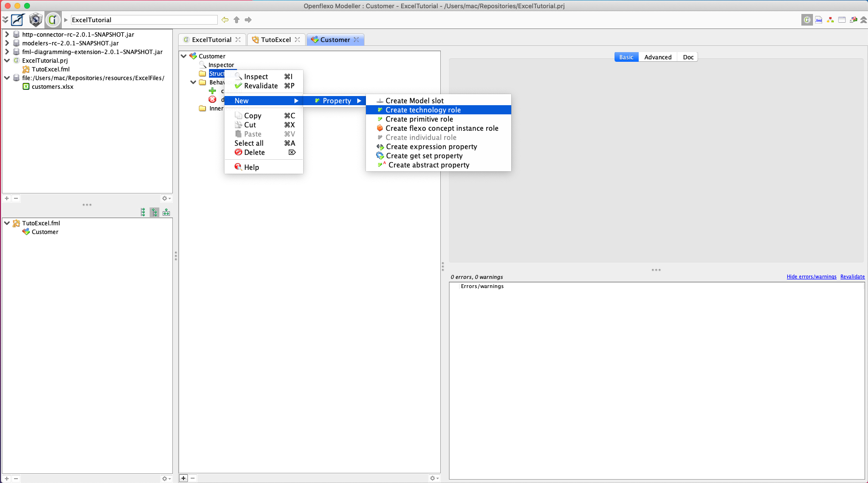The image size is (868, 483).
Task: Click Create get set property entry
Action: pos(438,155)
